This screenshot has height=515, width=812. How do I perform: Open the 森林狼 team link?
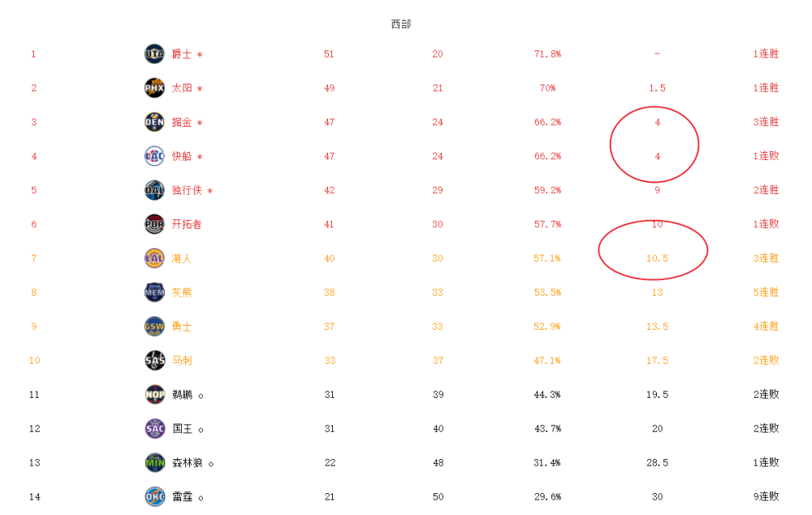pos(187,463)
